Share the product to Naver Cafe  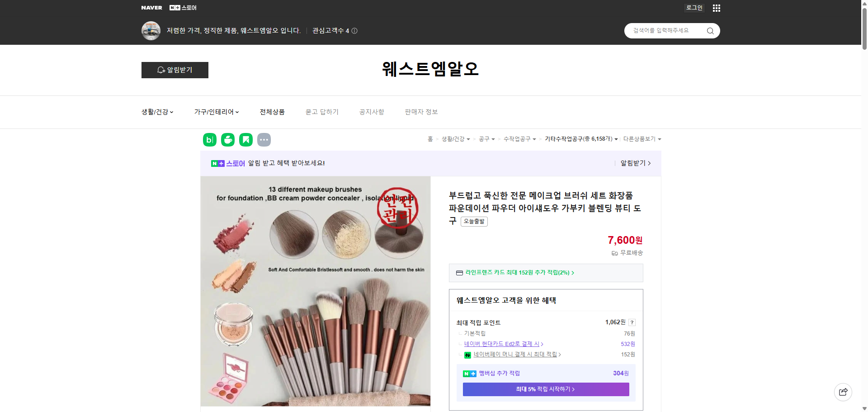[228, 140]
